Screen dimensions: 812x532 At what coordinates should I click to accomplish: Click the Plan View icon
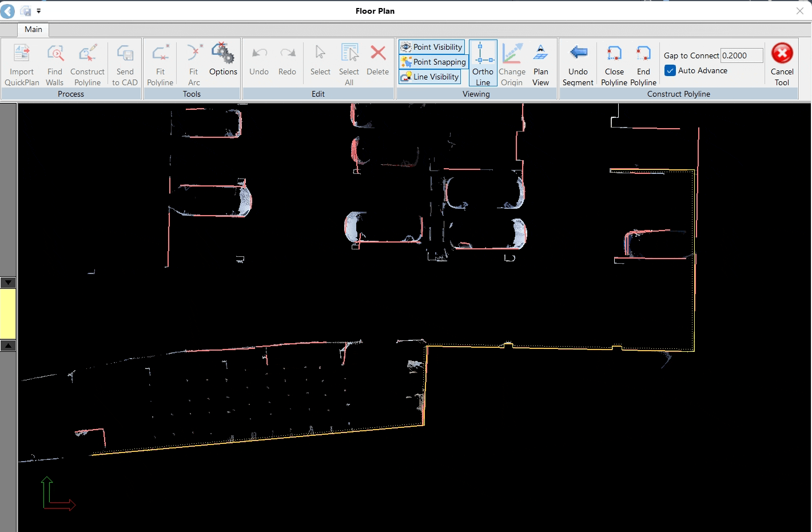(540, 54)
